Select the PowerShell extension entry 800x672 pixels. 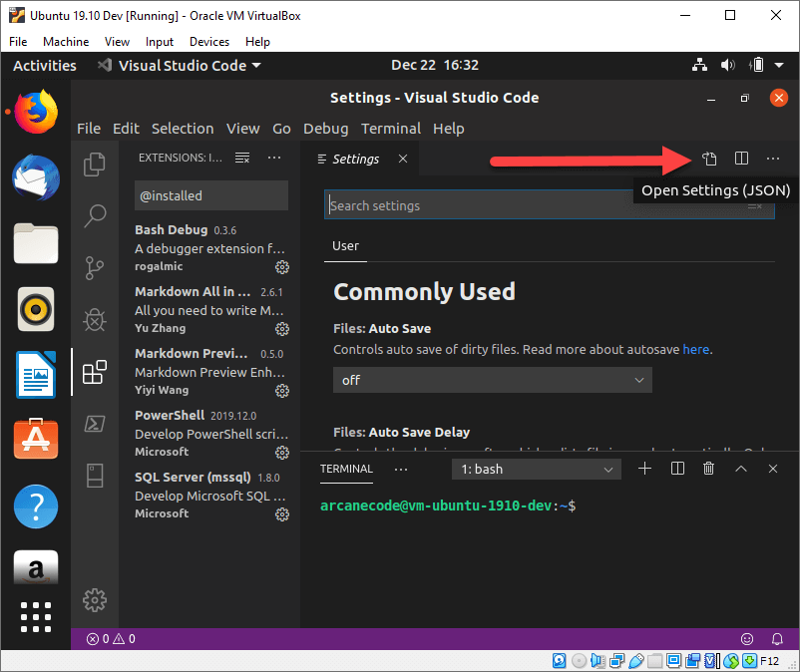click(x=210, y=434)
